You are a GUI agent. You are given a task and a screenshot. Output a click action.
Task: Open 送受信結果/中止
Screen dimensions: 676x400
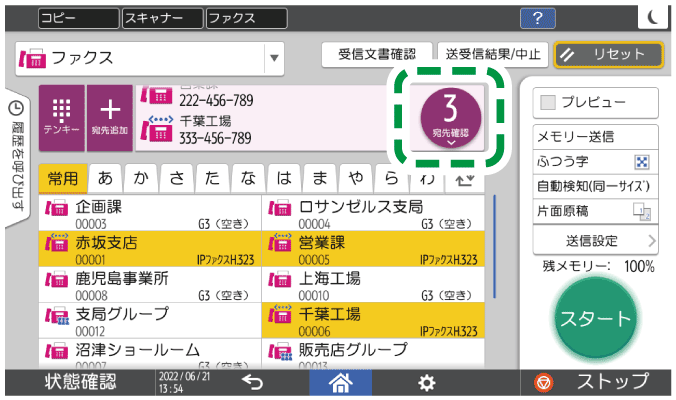493,54
